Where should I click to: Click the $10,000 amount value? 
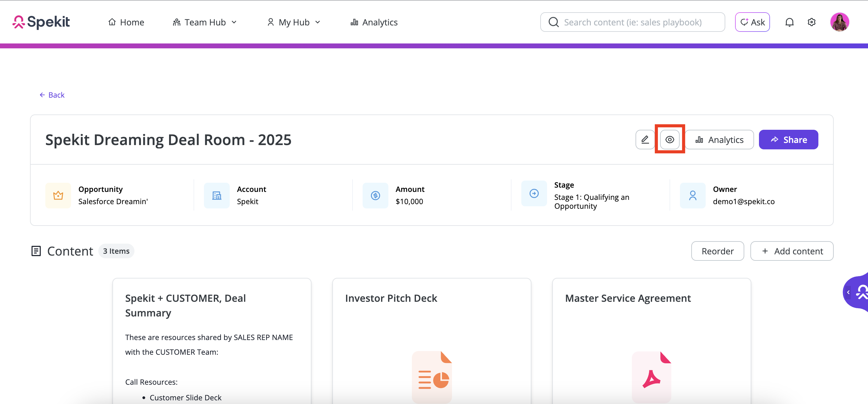pos(409,201)
